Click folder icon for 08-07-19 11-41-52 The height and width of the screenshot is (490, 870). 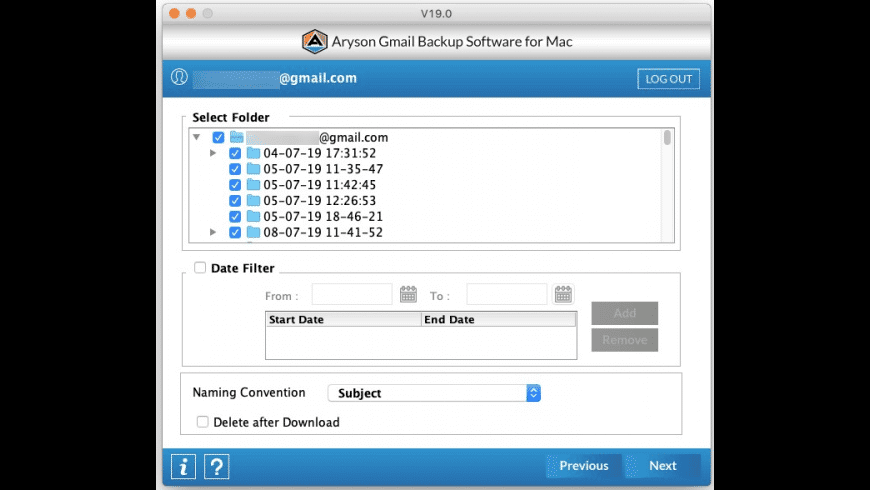coord(254,232)
